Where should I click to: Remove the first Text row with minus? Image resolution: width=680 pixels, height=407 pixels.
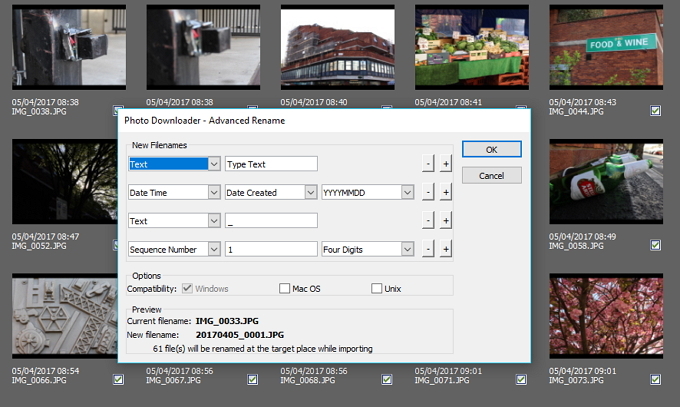coord(428,164)
